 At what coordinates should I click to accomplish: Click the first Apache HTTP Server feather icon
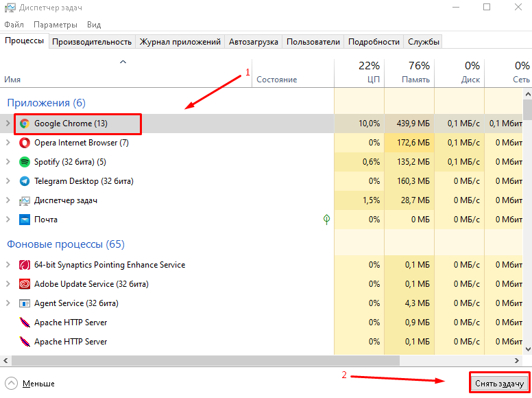pyautogui.click(x=25, y=323)
